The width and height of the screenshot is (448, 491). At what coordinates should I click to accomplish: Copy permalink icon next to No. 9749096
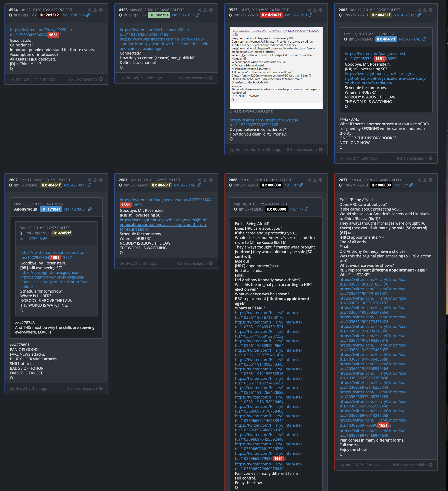(88, 15)
